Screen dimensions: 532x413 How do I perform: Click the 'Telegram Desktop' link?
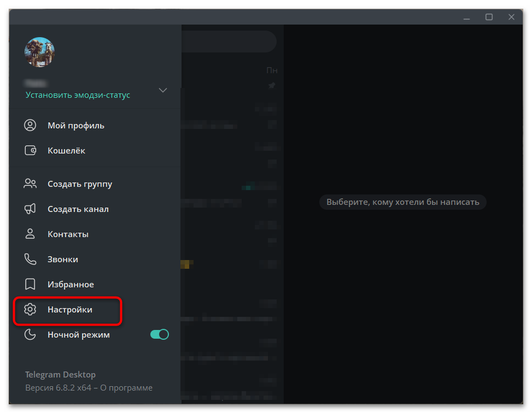(60, 374)
